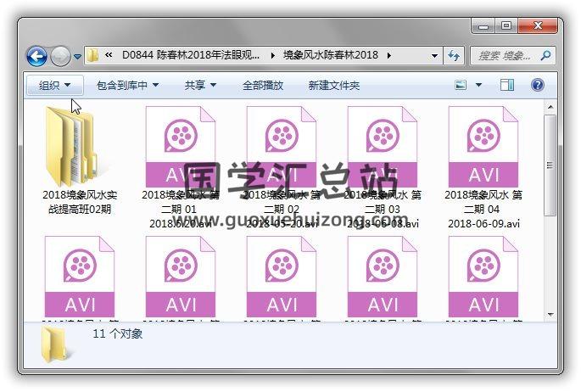Open address bar history dropdown
Image resolution: width=581 pixels, height=392 pixels.
(x=434, y=56)
